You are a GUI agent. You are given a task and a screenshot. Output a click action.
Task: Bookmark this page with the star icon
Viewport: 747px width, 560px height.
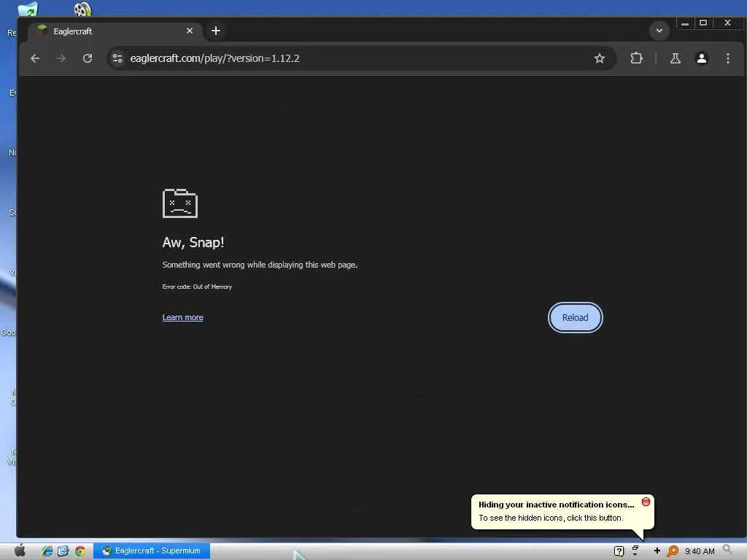(600, 58)
